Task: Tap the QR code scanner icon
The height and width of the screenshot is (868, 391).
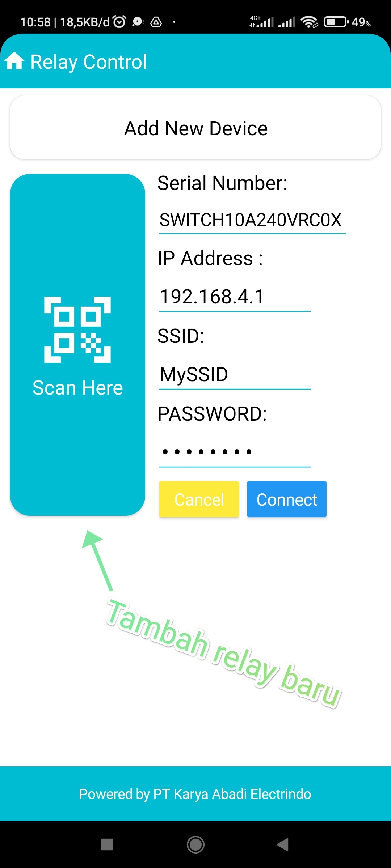Action: coord(77,330)
